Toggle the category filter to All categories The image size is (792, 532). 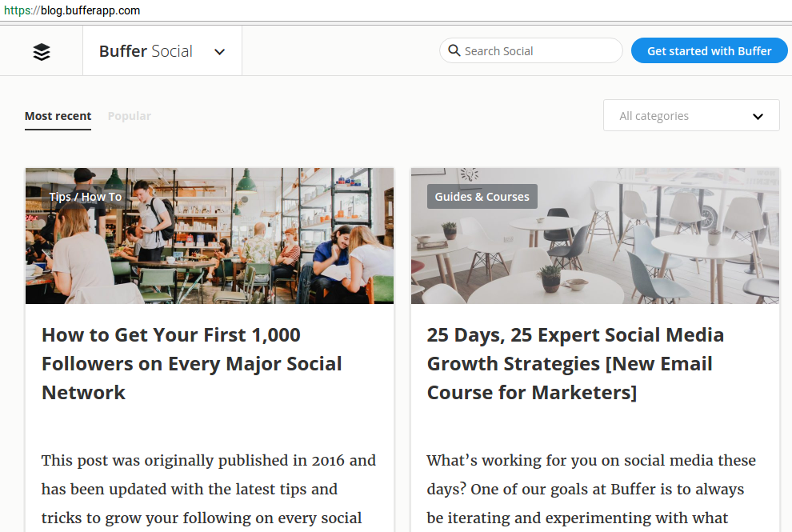pos(690,115)
